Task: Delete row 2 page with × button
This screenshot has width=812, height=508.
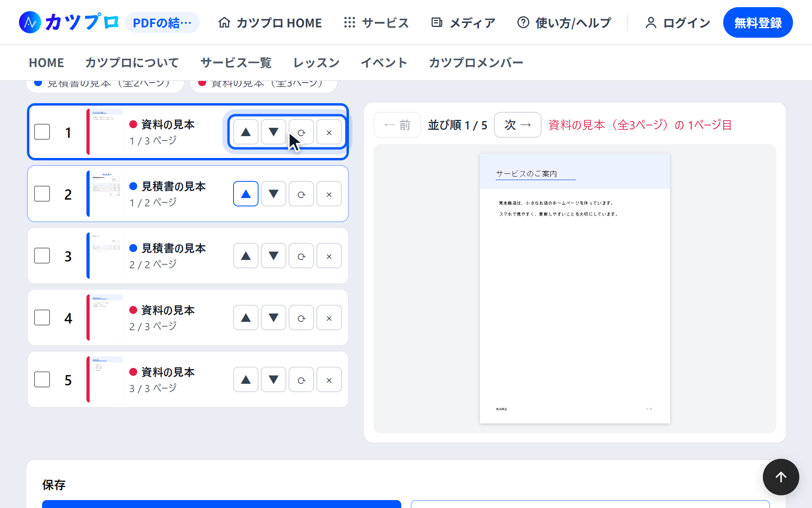Action: point(329,194)
